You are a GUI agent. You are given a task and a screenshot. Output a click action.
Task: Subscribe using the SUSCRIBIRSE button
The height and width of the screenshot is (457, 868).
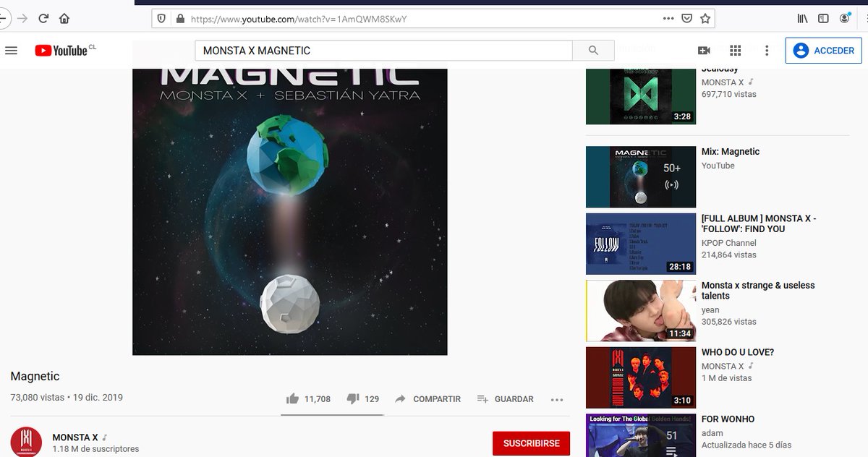click(x=531, y=443)
